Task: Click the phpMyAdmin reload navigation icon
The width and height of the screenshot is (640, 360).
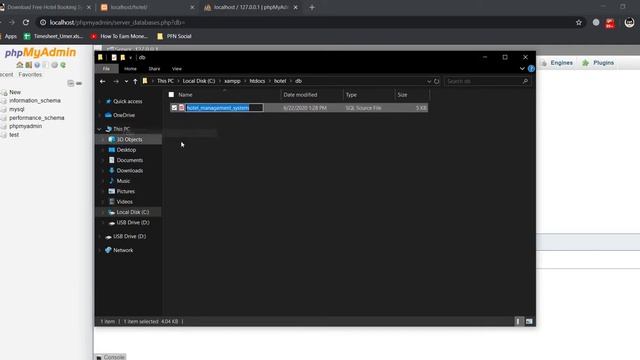Action: 63,65
